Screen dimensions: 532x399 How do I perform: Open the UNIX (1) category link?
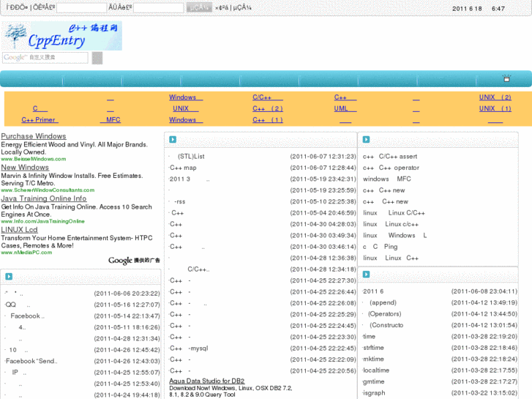[495, 108]
